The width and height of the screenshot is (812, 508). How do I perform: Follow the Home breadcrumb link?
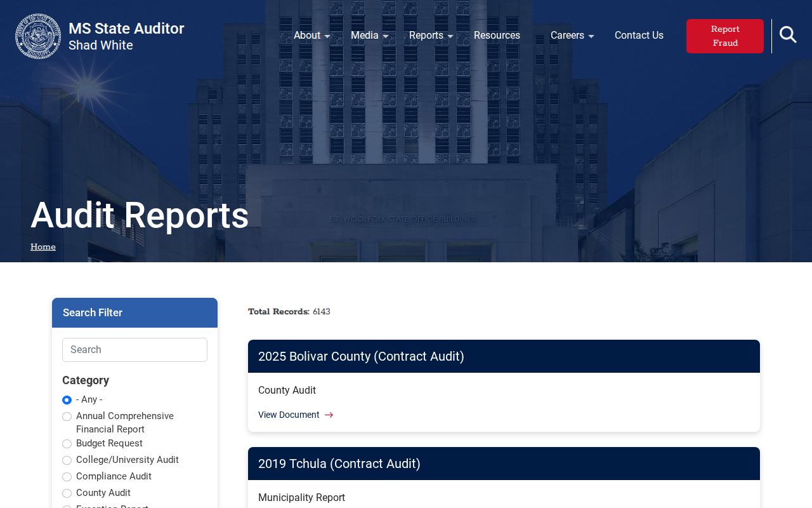(x=43, y=247)
